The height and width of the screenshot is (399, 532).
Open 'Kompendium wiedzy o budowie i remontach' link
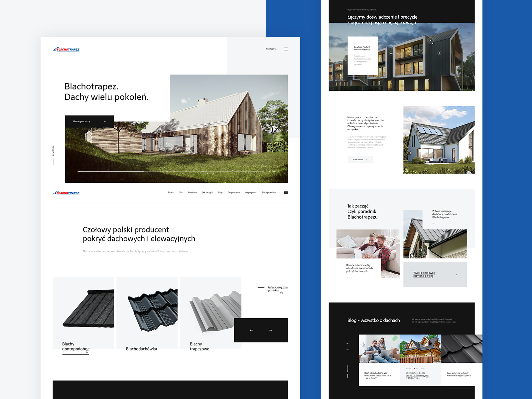tap(359, 268)
